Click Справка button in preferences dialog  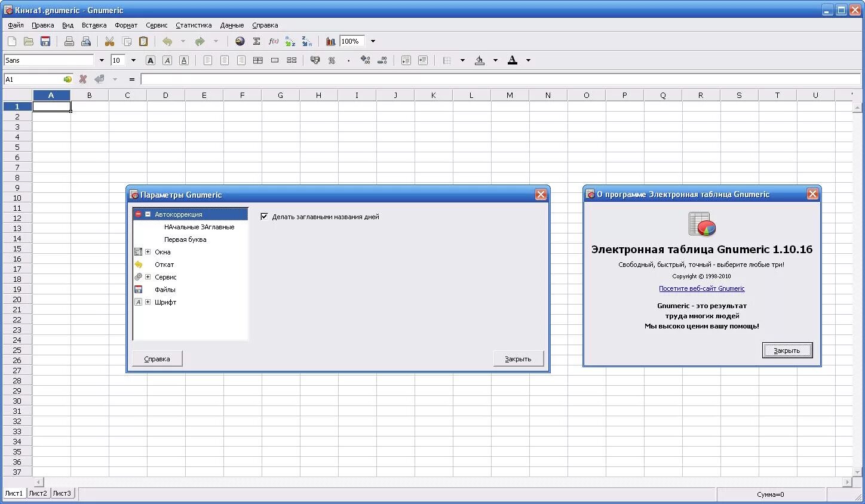click(157, 358)
